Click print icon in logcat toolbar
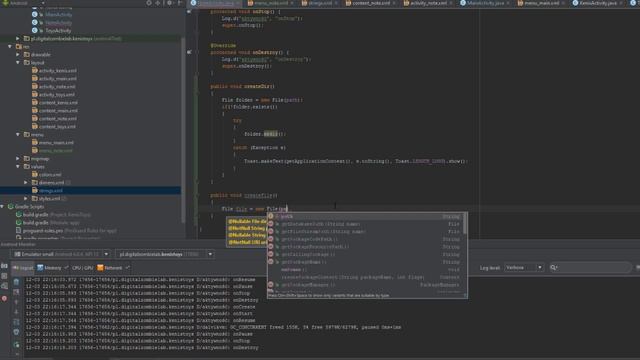The width and height of the screenshot is (640, 360). (x=16, y=332)
